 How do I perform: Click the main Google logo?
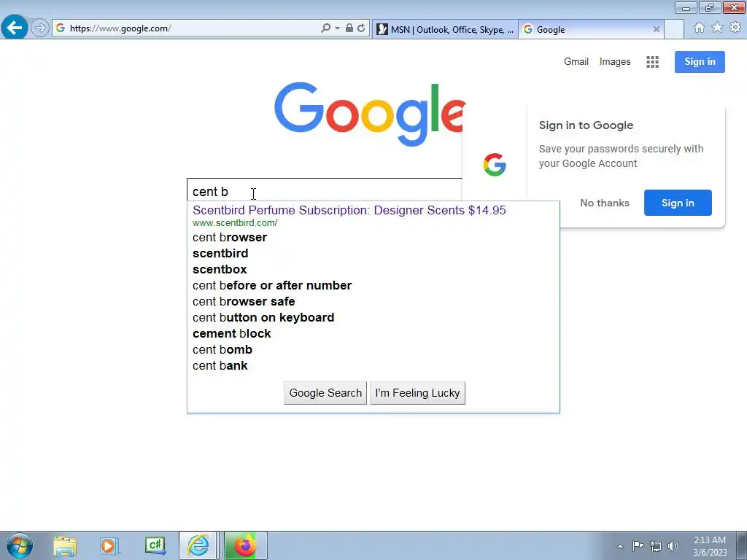[369, 114]
